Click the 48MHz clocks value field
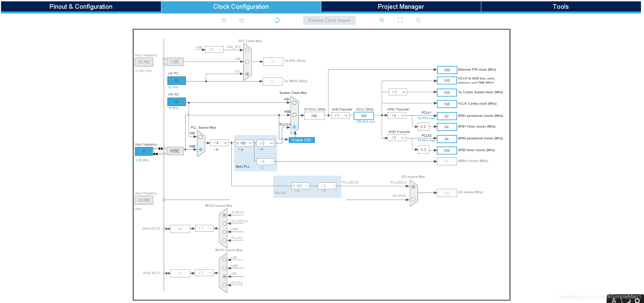The height and width of the screenshot is (303, 644). [447, 161]
